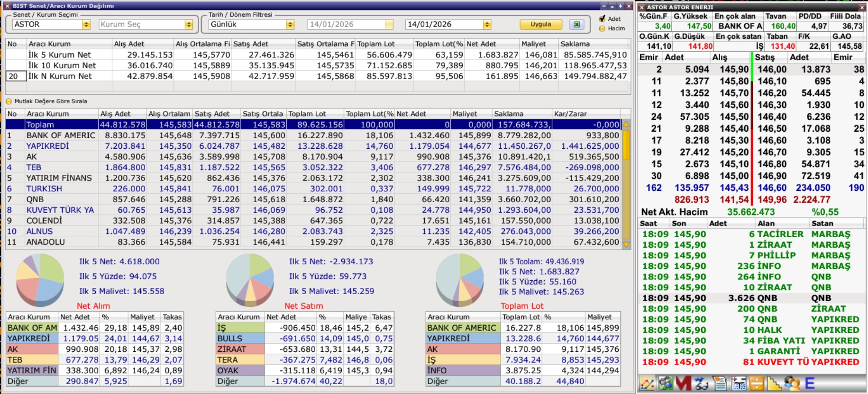Click the yellow staircase depth icon
This screenshot has height=394, width=868.
[x=774, y=383]
